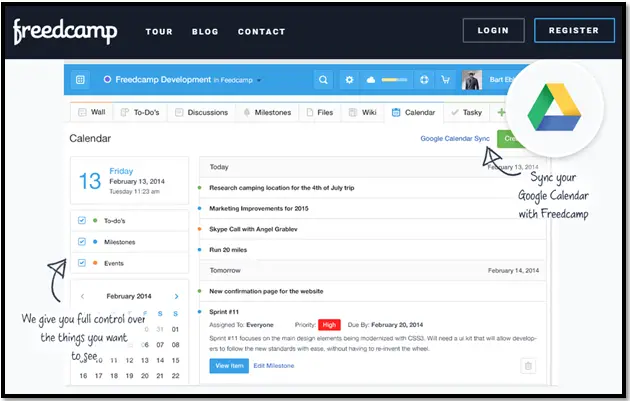
Task: Click the storage usage progress bar
Action: point(394,80)
